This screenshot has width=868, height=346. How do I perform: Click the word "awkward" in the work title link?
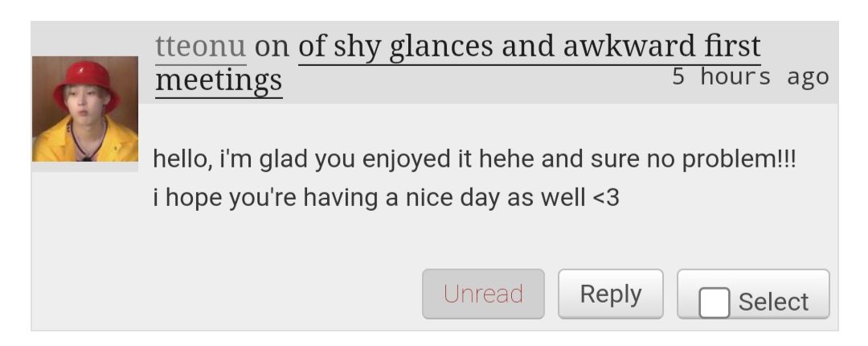click(x=628, y=46)
